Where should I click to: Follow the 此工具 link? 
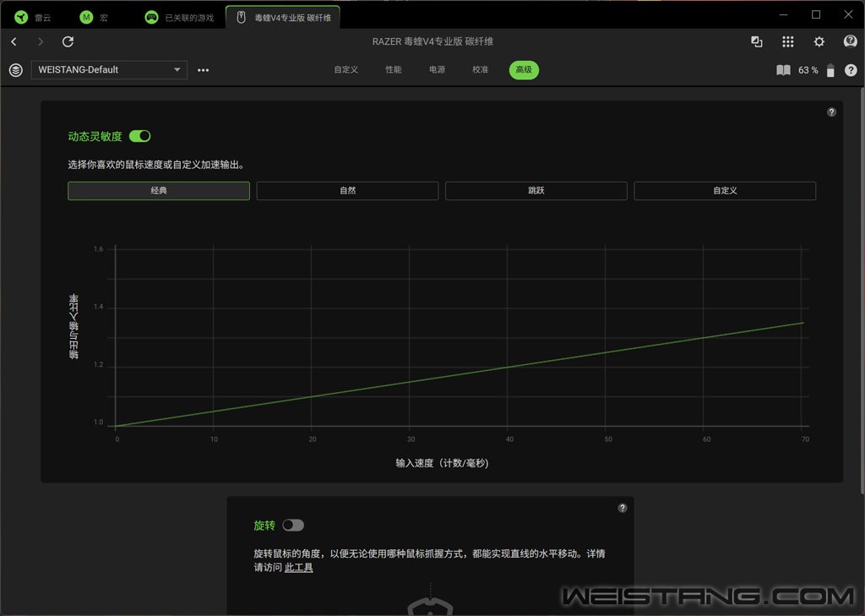point(298,568)
